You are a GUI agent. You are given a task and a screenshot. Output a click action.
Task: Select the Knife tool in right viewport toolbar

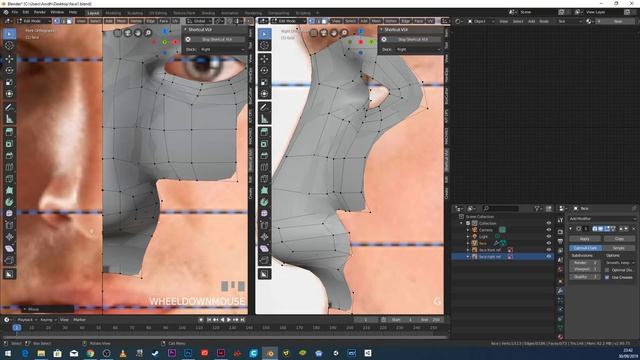pos(264,179)
